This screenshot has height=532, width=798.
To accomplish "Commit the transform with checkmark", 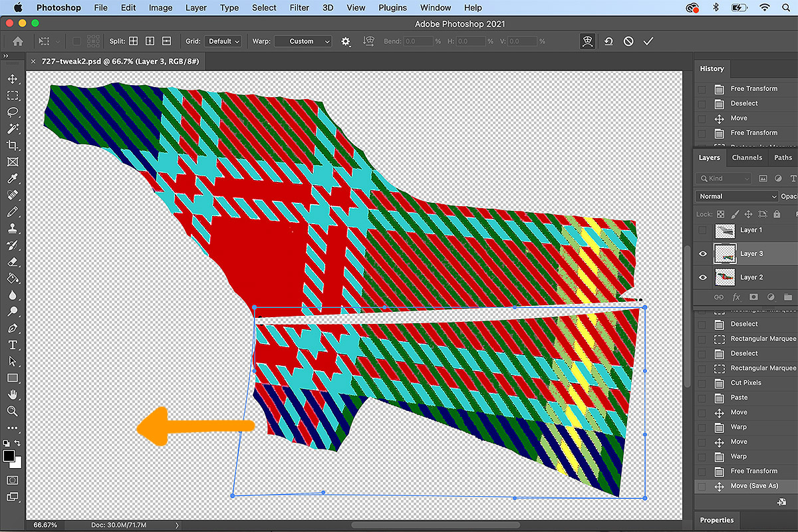I will click(648, 41).
